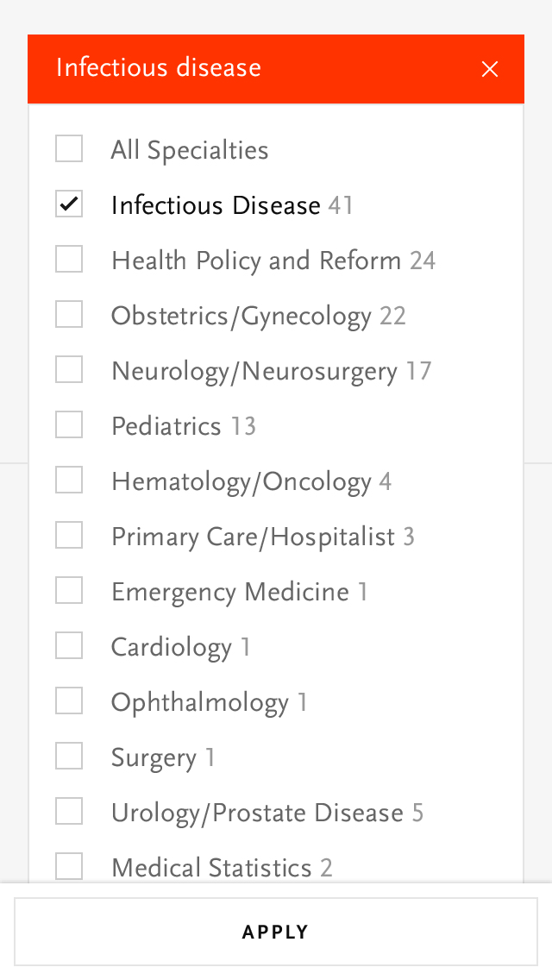Click the Pediatrics label text
Viewport: 552px width, 980px height.
pyautogui.click(x=166, y=426)
